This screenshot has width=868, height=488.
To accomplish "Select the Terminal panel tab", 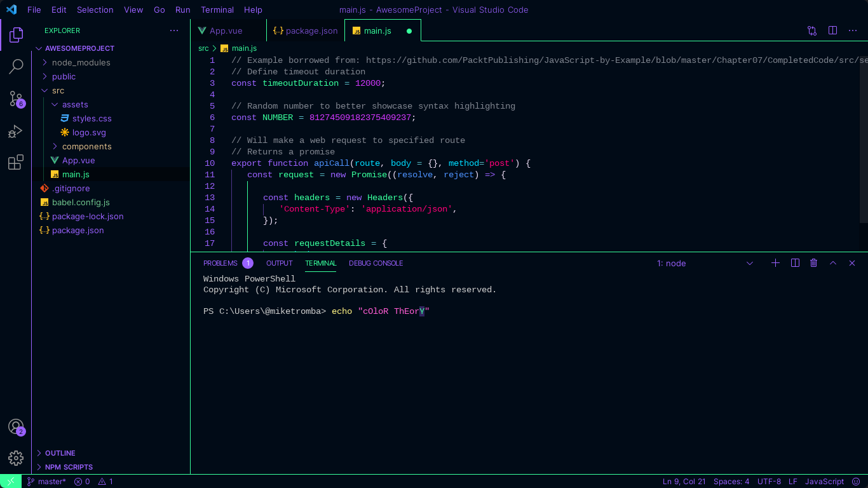I will [320, 263].
